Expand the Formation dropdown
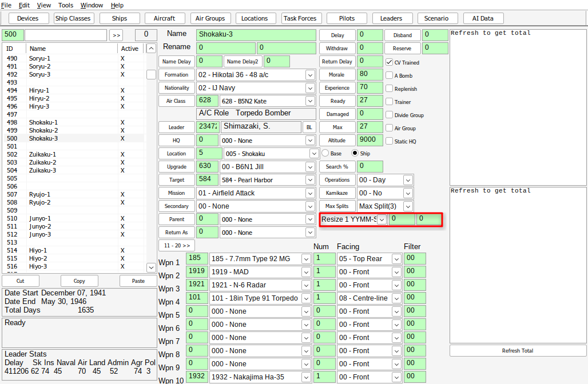The height and width of the screenshot is (384, 588). click(x=310, y=75)
